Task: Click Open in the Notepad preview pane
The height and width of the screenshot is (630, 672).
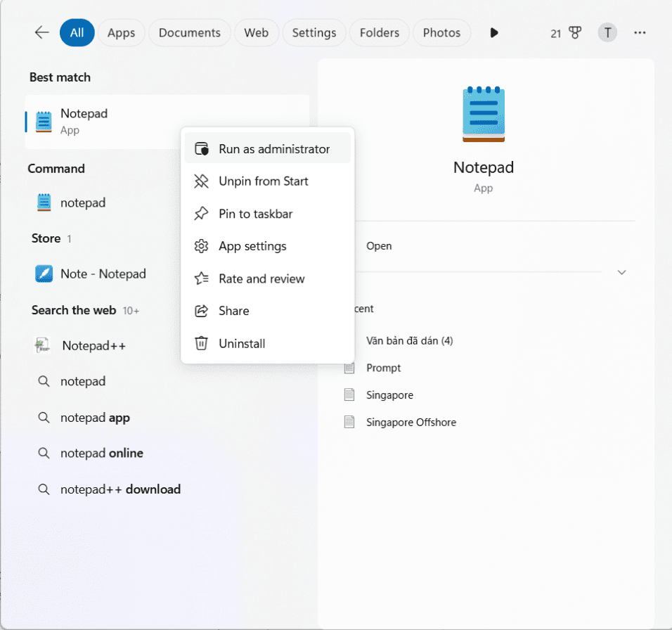Action: click(x=379, y=246)
